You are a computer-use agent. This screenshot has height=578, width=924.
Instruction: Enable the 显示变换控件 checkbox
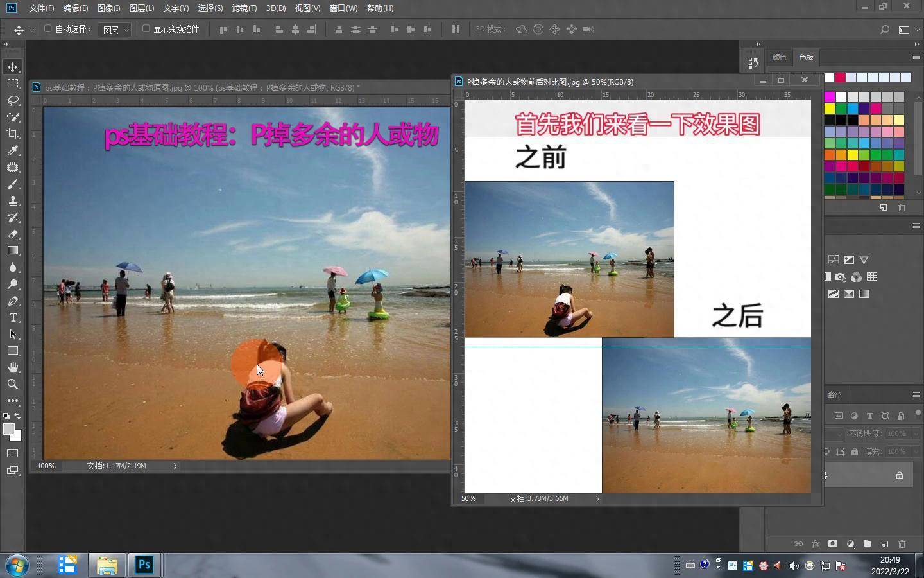(x=146, y=29)
